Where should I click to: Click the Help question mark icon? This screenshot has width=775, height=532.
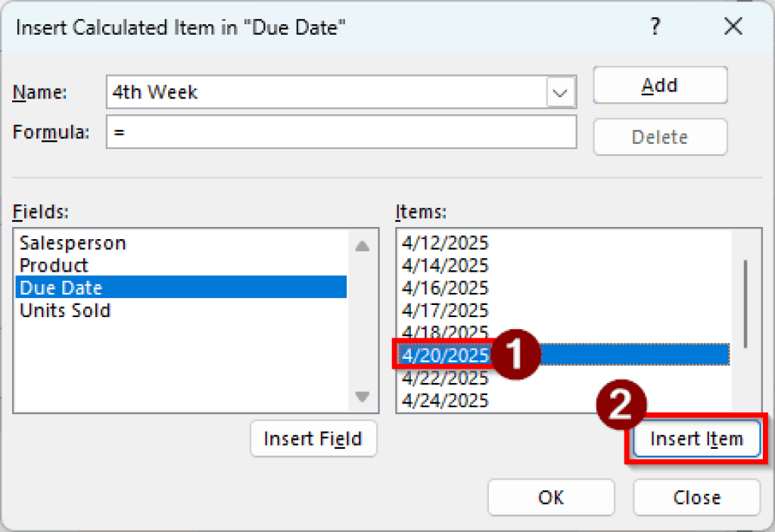click(x=655, y=26)
